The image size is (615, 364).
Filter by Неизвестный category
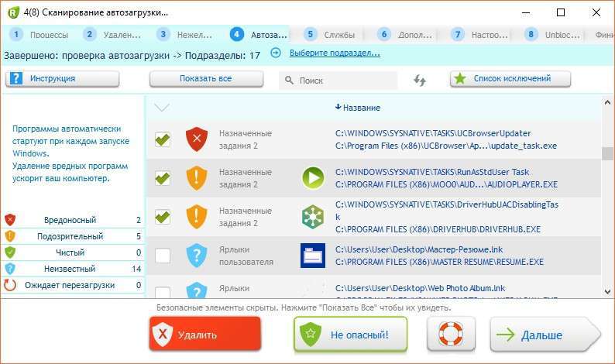click(x=73, y=269)
